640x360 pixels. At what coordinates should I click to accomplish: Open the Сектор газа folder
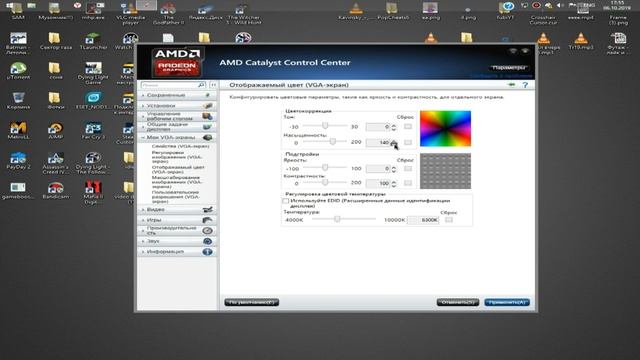tap(56, 41)
